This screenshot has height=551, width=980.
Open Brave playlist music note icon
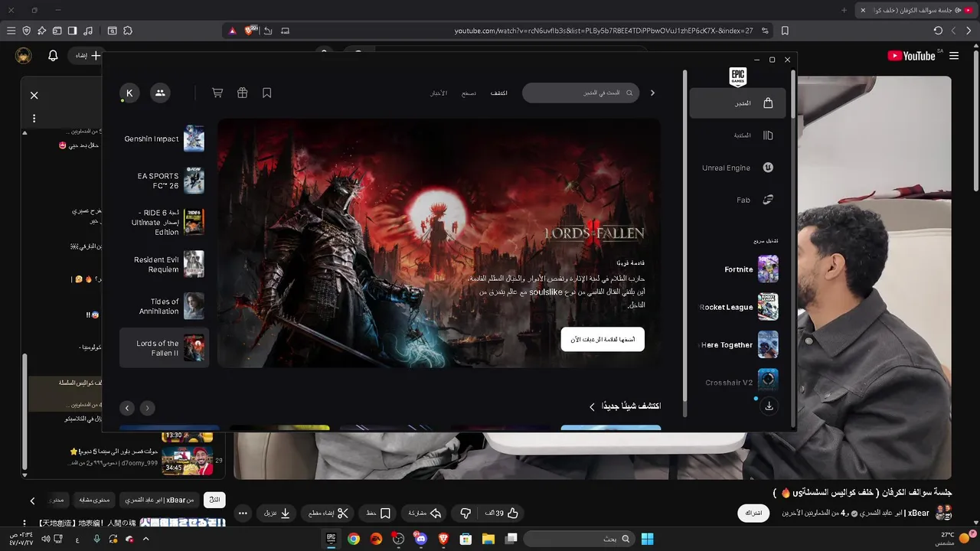click(x=87, y=31)
